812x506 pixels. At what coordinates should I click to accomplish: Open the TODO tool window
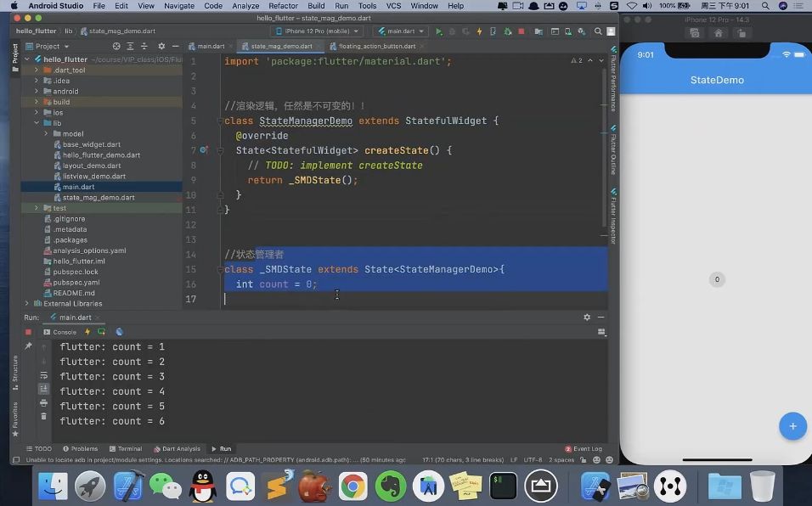click(x=38, y=448)
